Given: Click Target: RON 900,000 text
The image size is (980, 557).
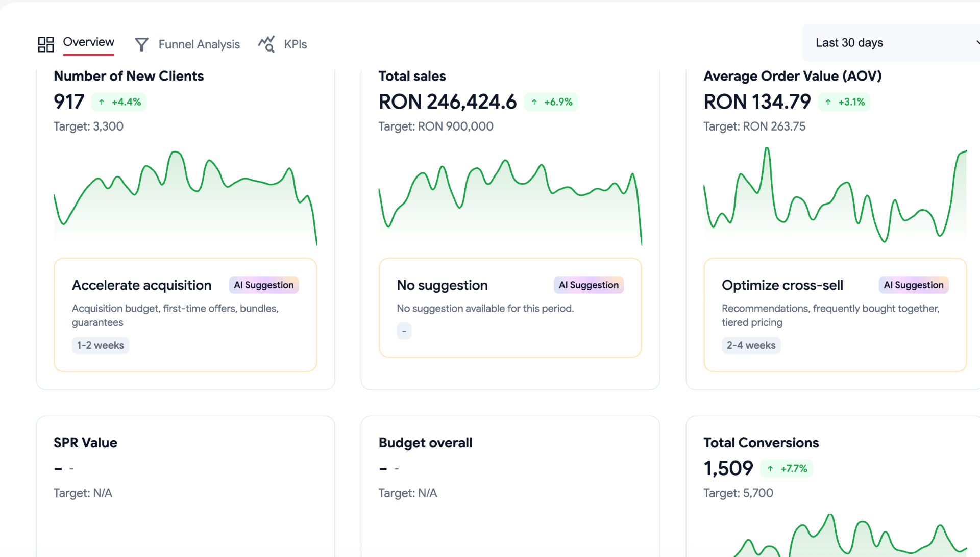Looking at the screenshot, I should pyautogui.click(x=436, y=126).
